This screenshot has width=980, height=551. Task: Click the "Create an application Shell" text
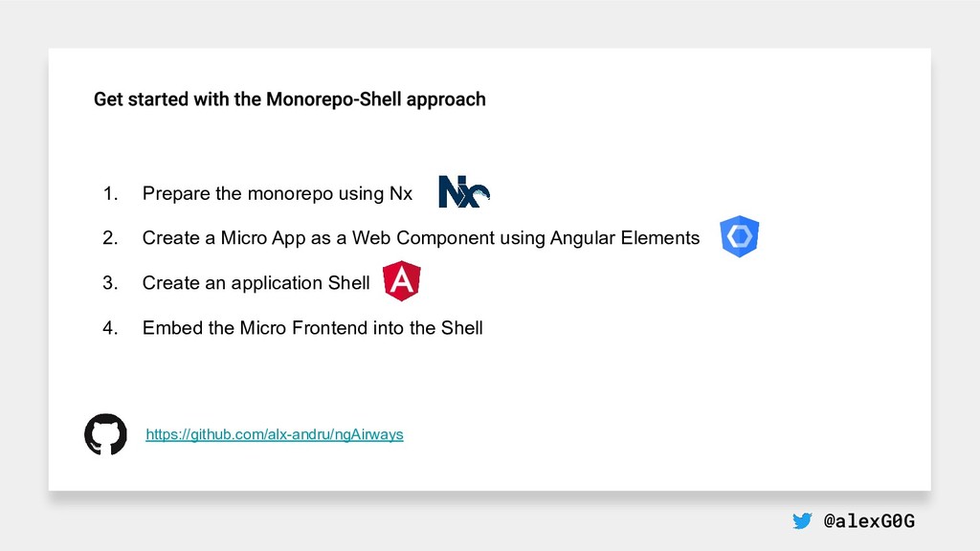[x=256, y=283]
